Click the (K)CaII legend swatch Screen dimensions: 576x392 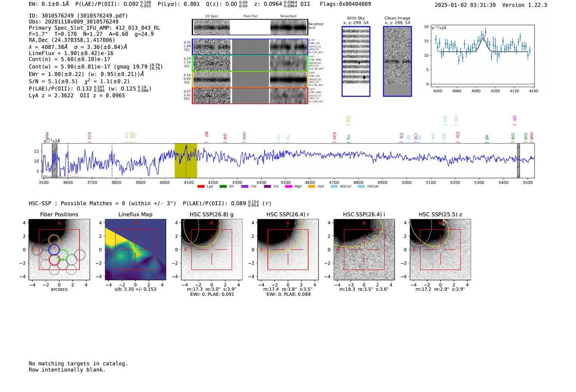334,186
